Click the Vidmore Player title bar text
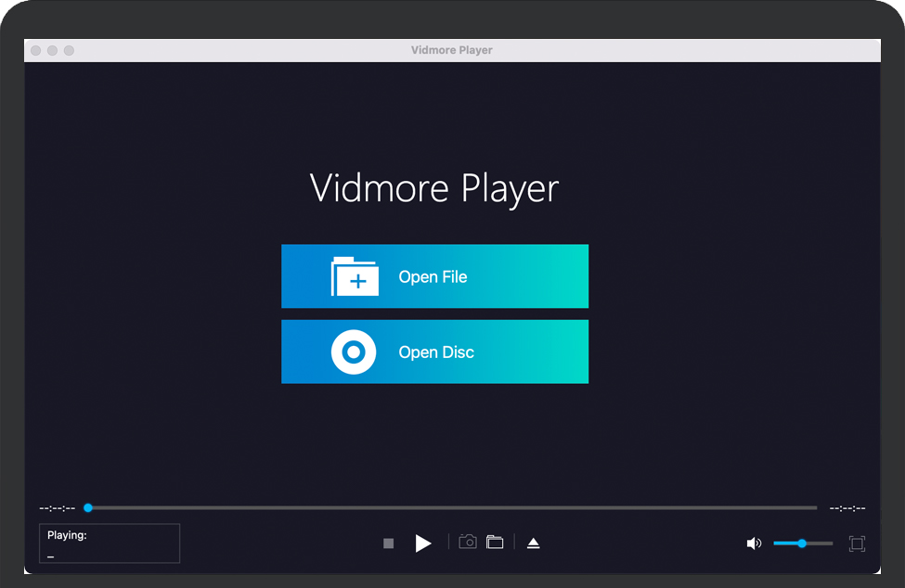 pos(452,50)
